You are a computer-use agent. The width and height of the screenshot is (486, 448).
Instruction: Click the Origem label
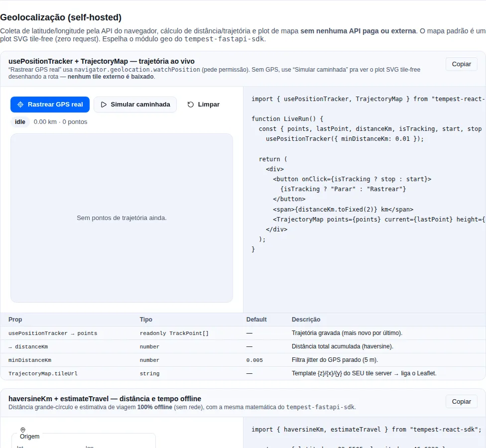tap(30, 437)
